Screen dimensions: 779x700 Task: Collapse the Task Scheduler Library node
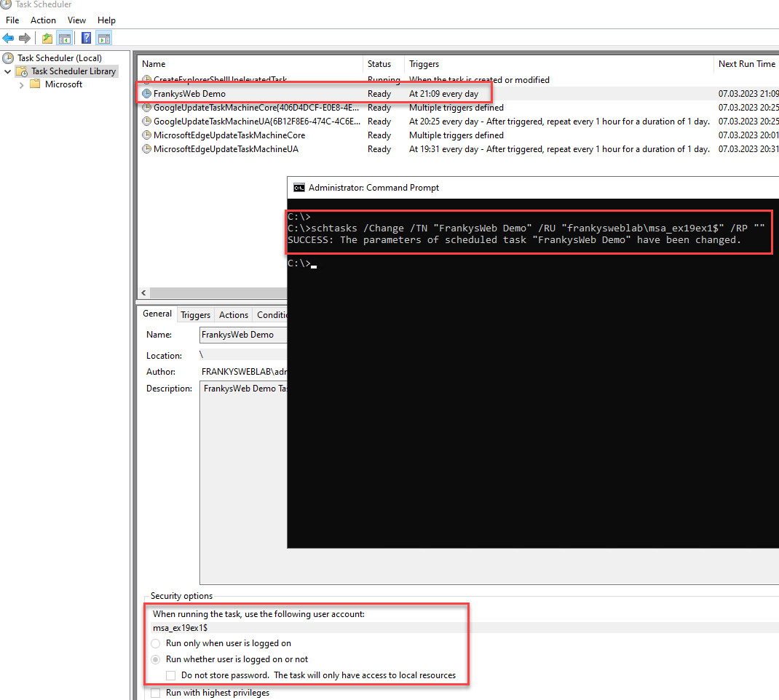[8, 71]
